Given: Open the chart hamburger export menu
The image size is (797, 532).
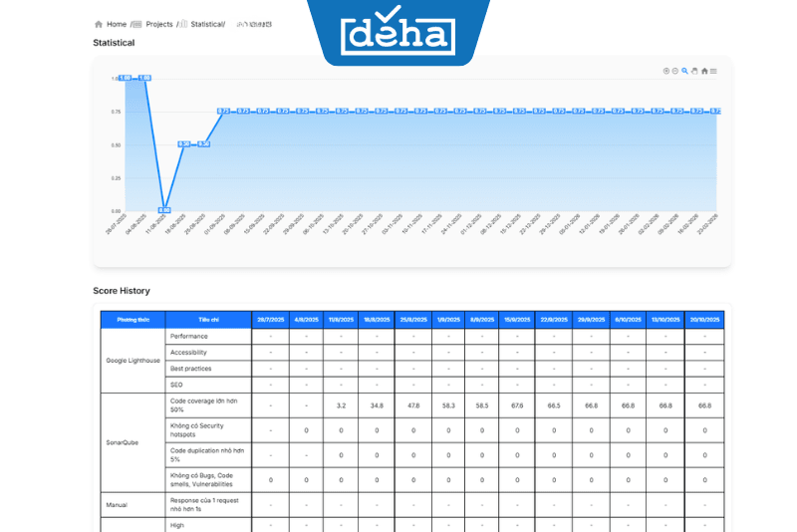Looking at the screenshot, I should (713, 71).
